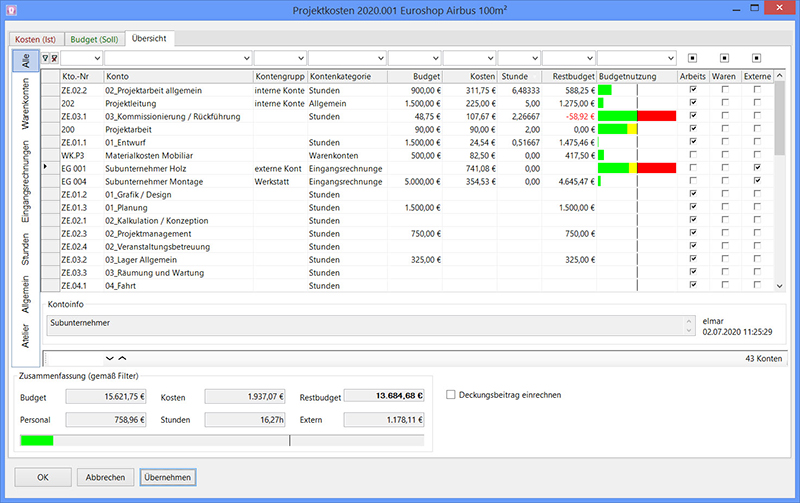
Task: Click account number WK.P3
Action: point(73,155)
